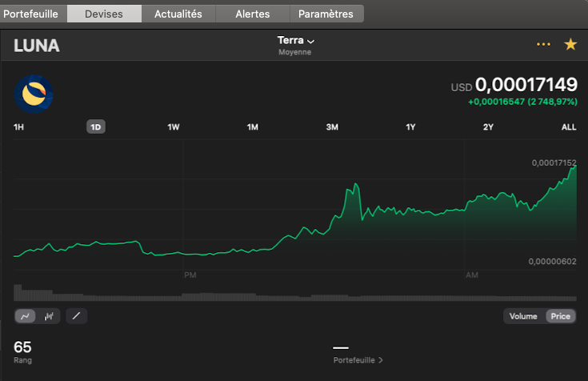
Task: Toggle chart to Price mode
Action: (x=560, y=316)
